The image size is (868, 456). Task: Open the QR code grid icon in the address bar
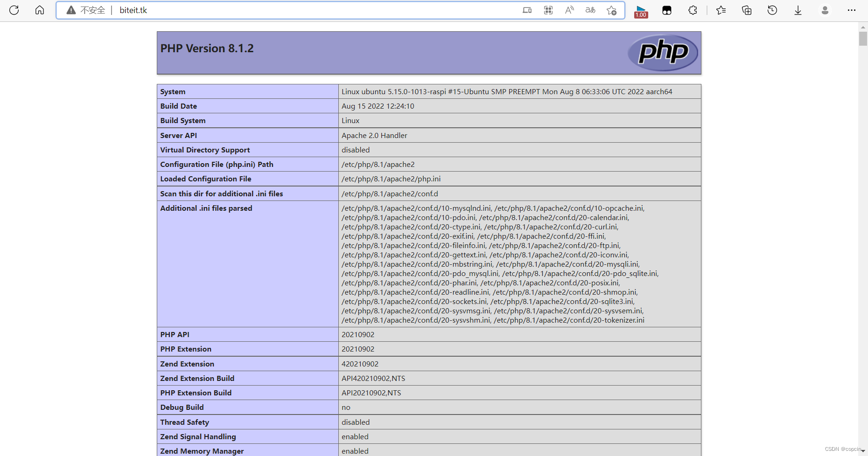(548, 10)
